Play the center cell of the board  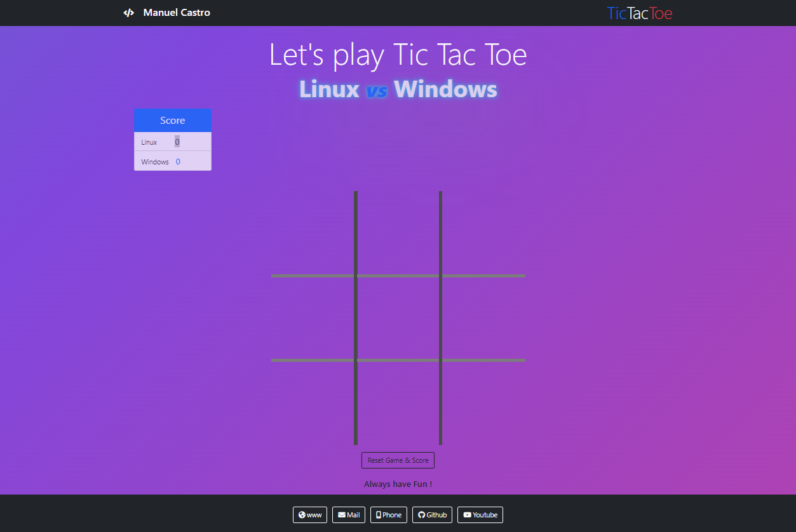tap(398, 318)
